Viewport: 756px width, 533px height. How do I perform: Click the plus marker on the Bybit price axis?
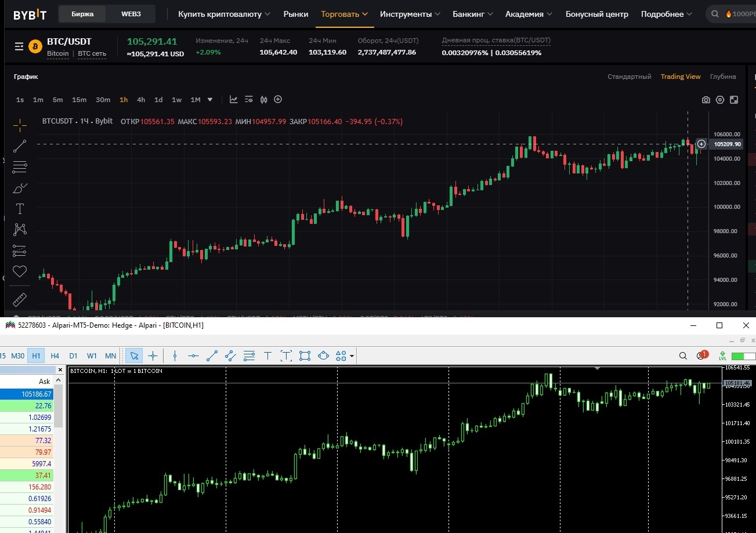[701, 144]
